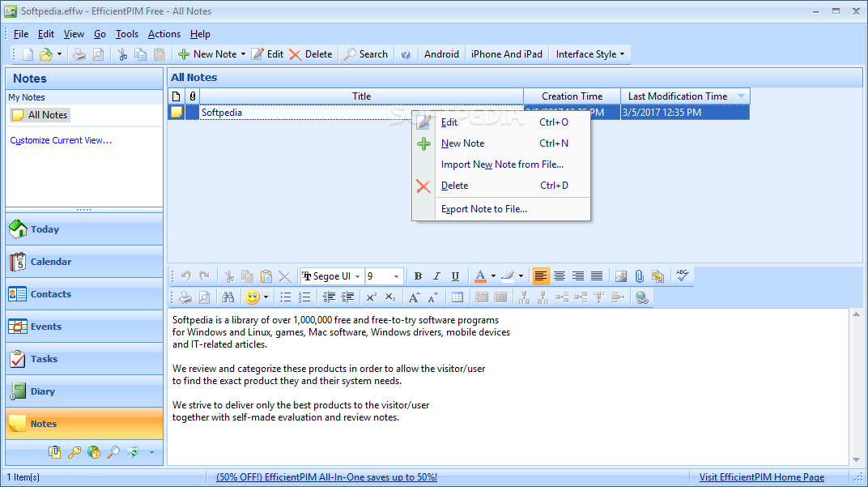Toggle center alignment
Image resolution: width=868 pixels, height=487 pixels.
coord(560,276)
